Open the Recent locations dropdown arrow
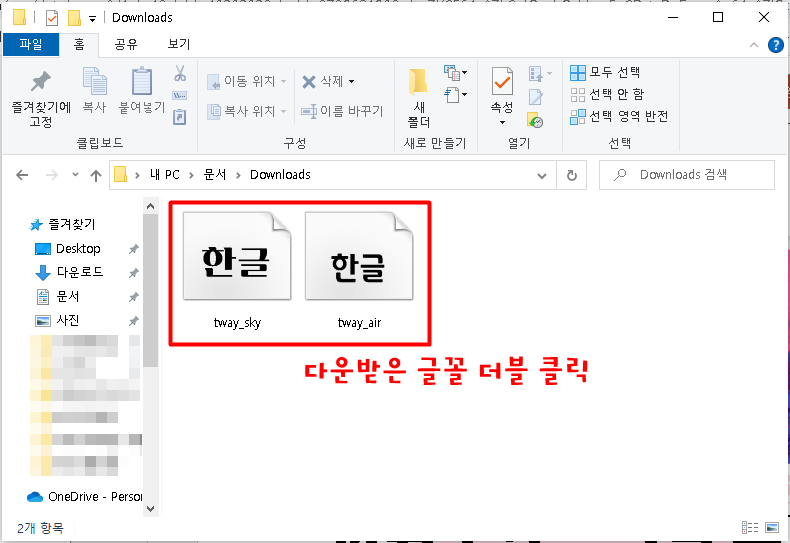Screen dimensions: 790x543 75,175
